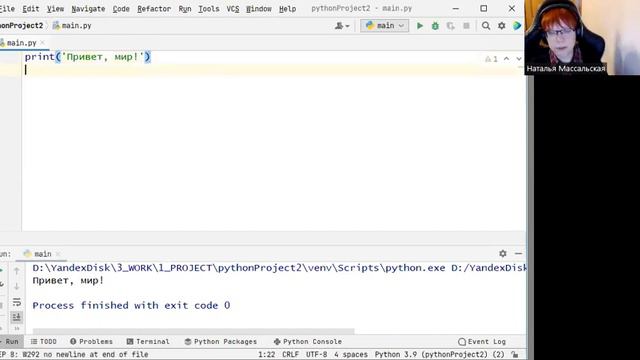This screenshot has width=640, height=360.
Task: Click the PEP 8 warning message in status bar
Action: 74,354
